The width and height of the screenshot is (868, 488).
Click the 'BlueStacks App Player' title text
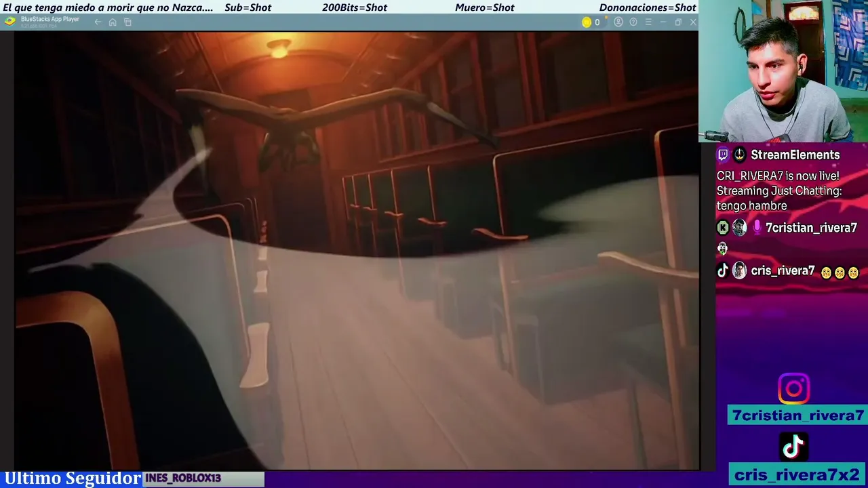tap(50, 19)
